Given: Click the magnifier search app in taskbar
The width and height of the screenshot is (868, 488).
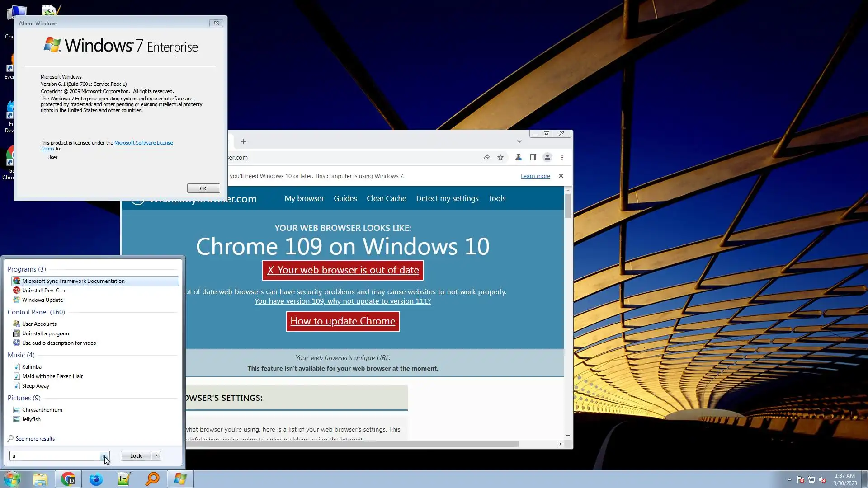Looking at the screenshot, I should click(152, 479).
